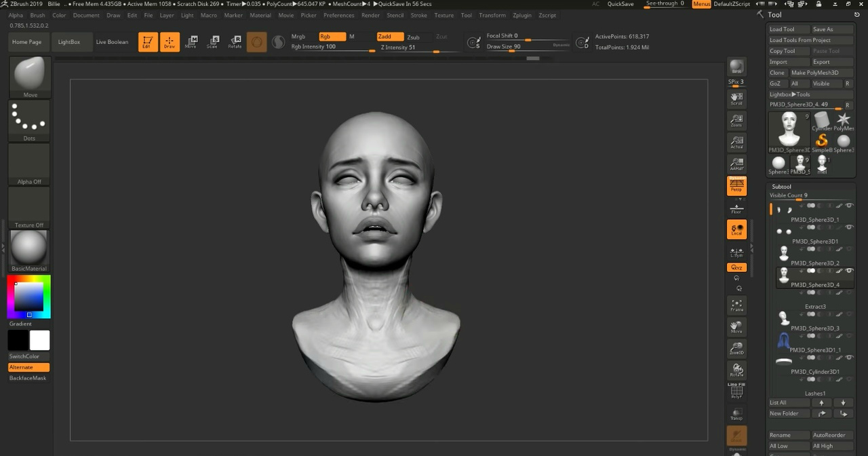
Task: Click Make PolyMesh3D button
Action: tap(821, 73)
